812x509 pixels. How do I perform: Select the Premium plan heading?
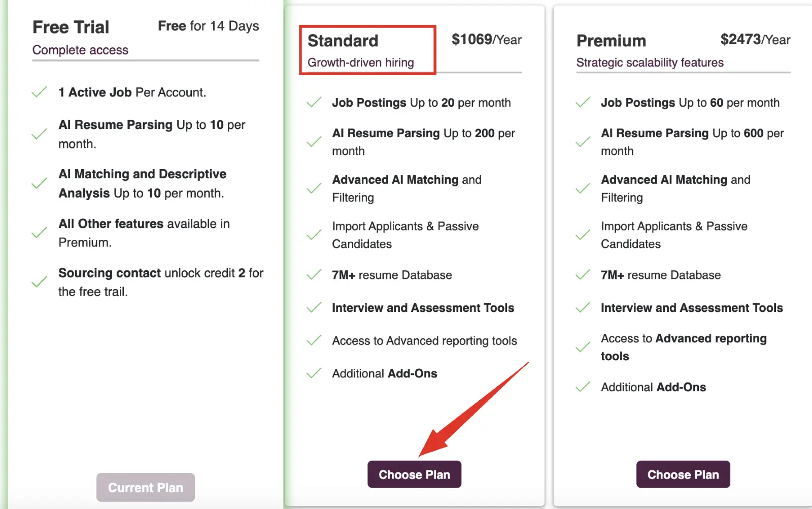[x=611, y=41]
